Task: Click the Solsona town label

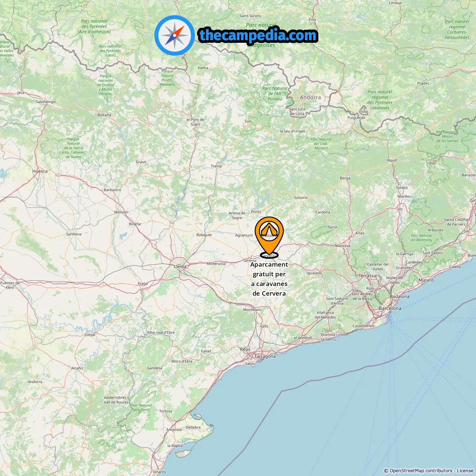Action: click(300, 197)
